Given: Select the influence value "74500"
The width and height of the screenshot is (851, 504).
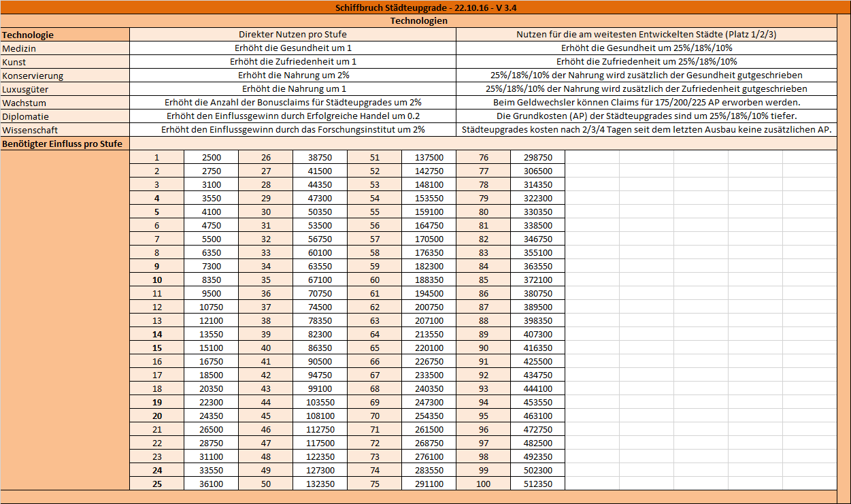Looking at the screenshot, I should pos(320,307).
